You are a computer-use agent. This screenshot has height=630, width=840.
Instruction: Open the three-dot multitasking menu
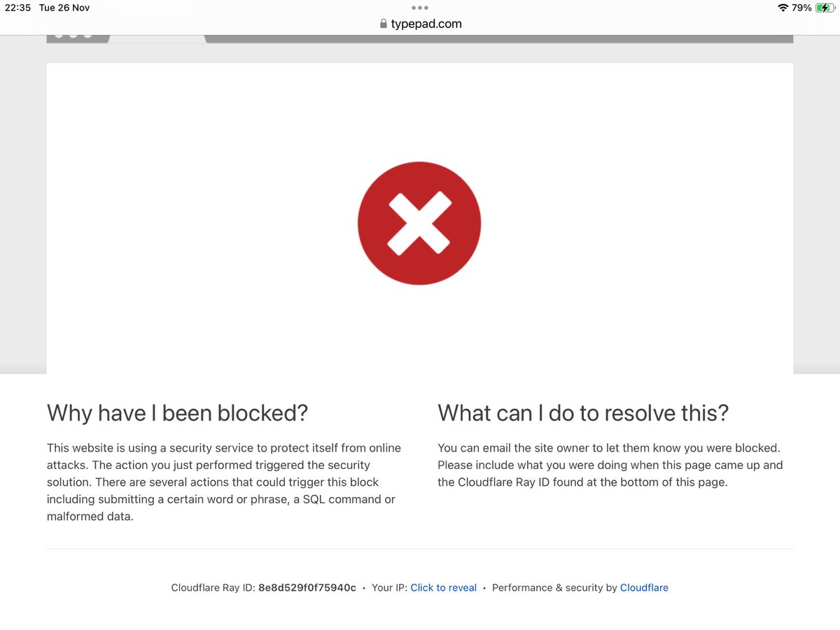coord(419,8)
